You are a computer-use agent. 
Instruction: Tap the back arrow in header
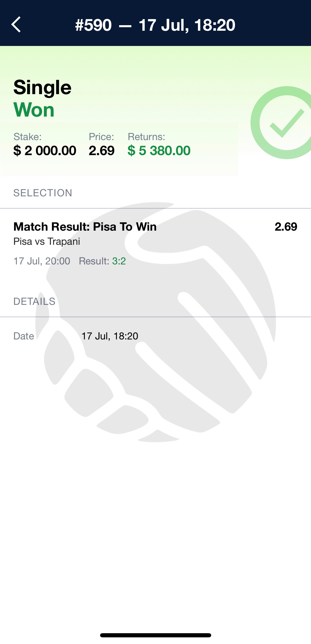pyautogui.click(x=16, y=25)
